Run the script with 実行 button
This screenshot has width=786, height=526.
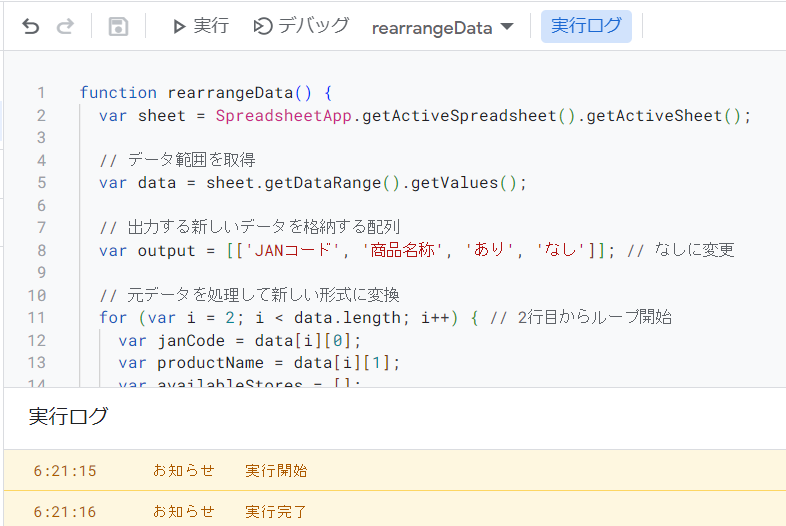pyautogui.click(x=201, y=26)
